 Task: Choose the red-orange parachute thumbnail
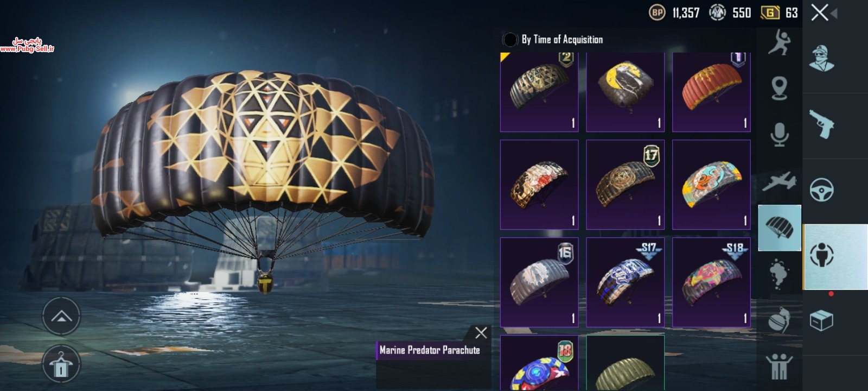pos(711,92)
